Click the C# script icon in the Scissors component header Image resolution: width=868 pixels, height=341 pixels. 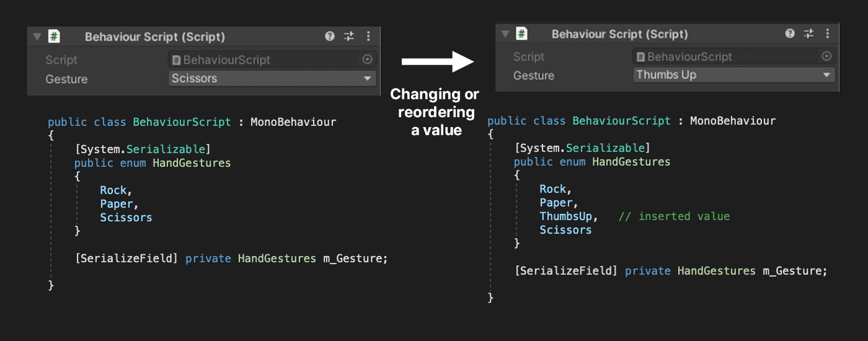pos(54,37)
